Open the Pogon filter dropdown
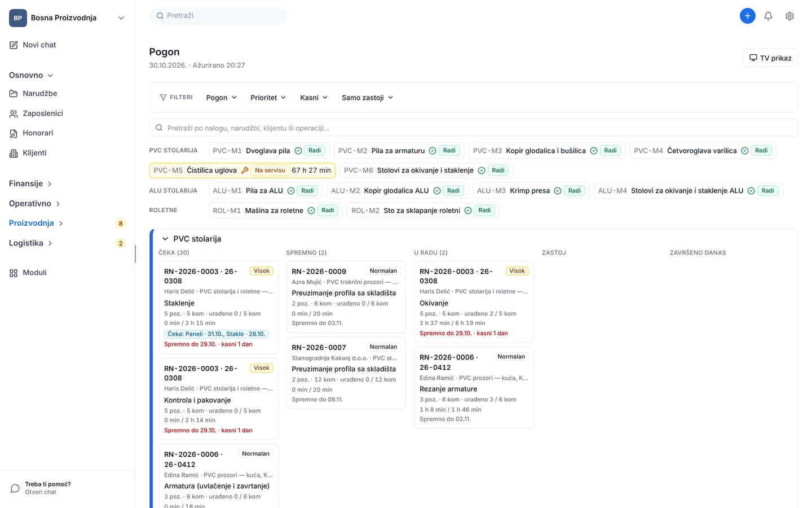This screenshot has height=508, width=812. point(222,98)
